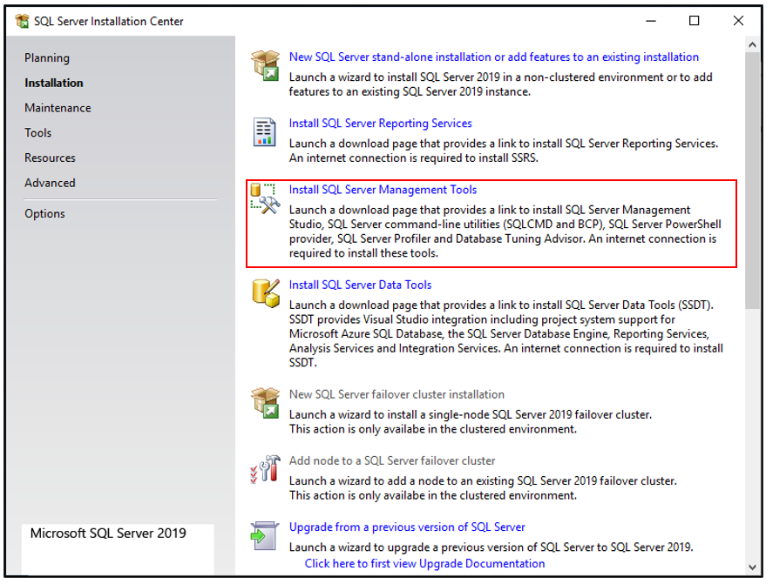The image size is (768, 584).
Task: Click Add node to a SQL Server failover cluster
Action: [x=392, y=461]
